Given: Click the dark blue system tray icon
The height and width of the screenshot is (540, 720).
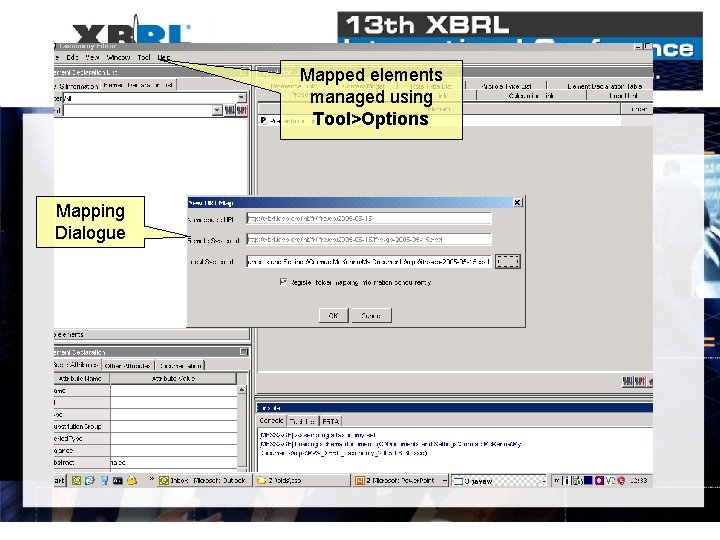Looking at the screenshot, I should [x=588, y=481].
